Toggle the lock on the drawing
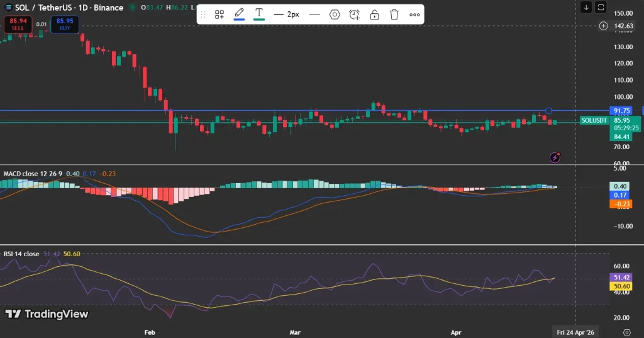The width and height of the screenshot is (644, 338). (x=374, y=15)
